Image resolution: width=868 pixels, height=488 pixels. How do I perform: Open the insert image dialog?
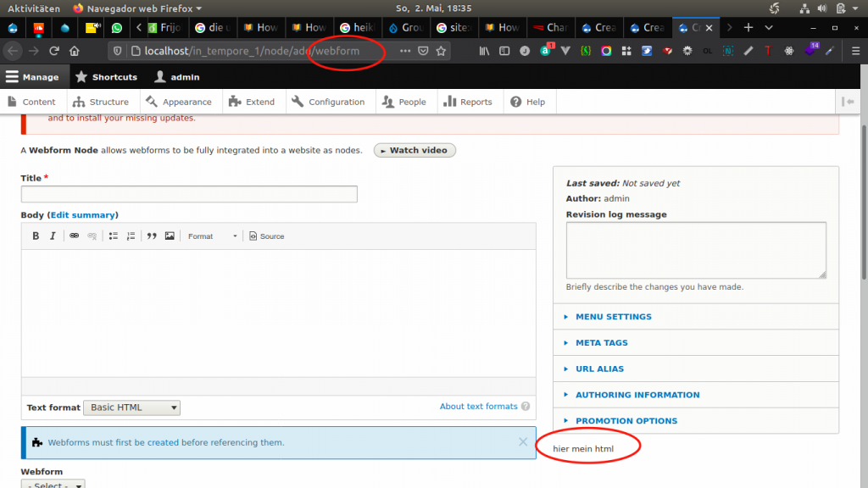170,236
